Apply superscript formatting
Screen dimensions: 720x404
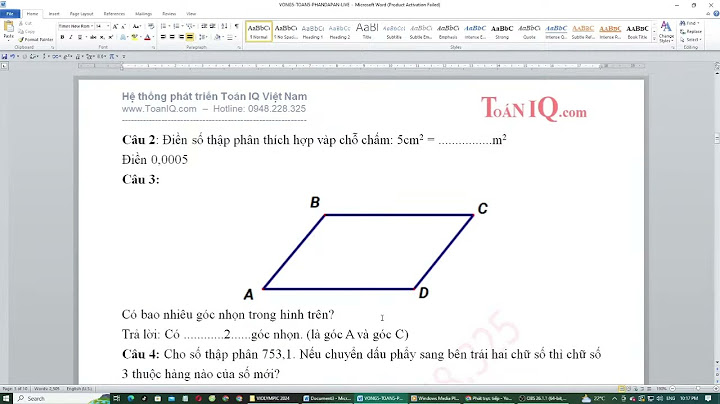coord(110,37)
